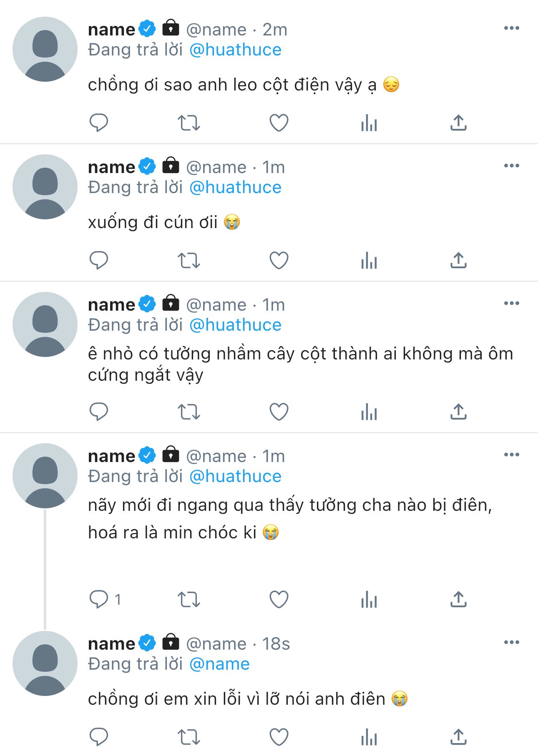Open more options on the 2m tweet
538x756 pixels.
tap(511, 28)
